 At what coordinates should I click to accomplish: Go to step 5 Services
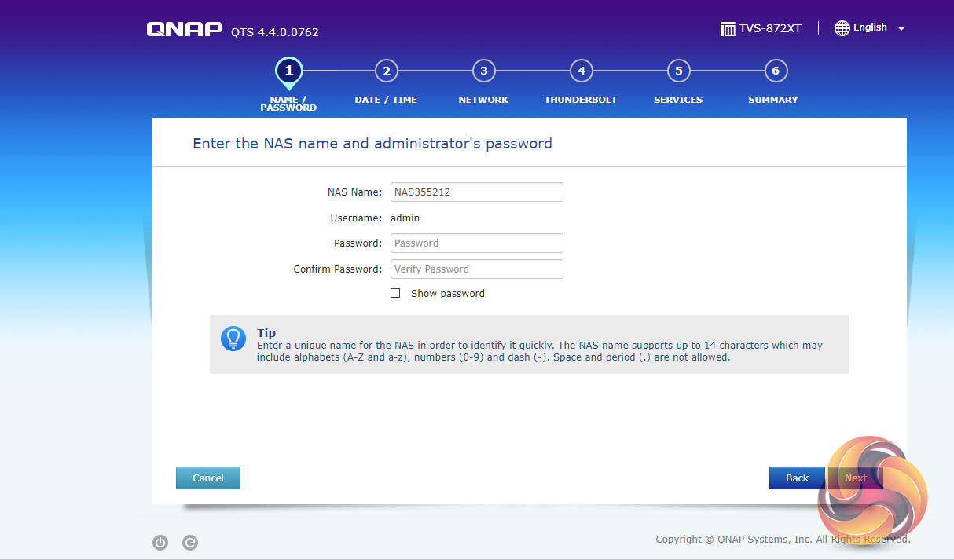coord(678,71)
